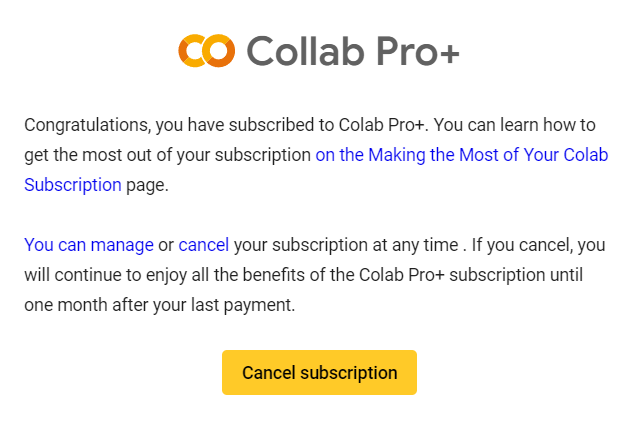Follow the "You can manage" link

89,245
